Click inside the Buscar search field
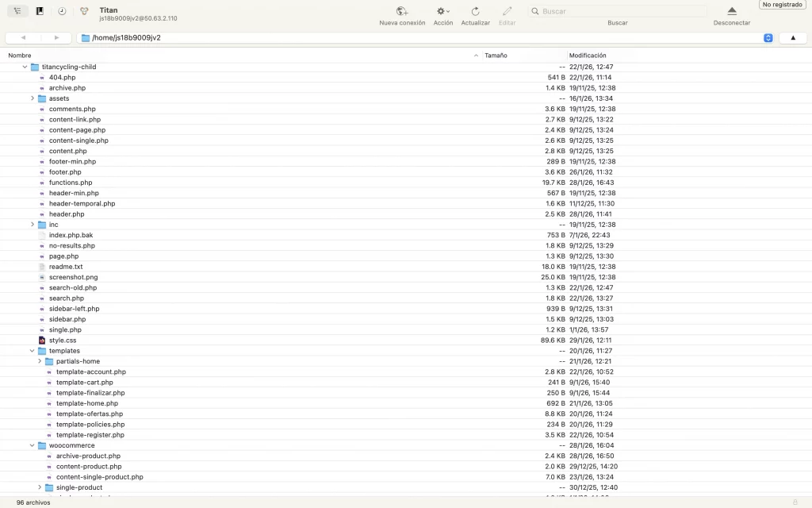 (x=618, y=10)
